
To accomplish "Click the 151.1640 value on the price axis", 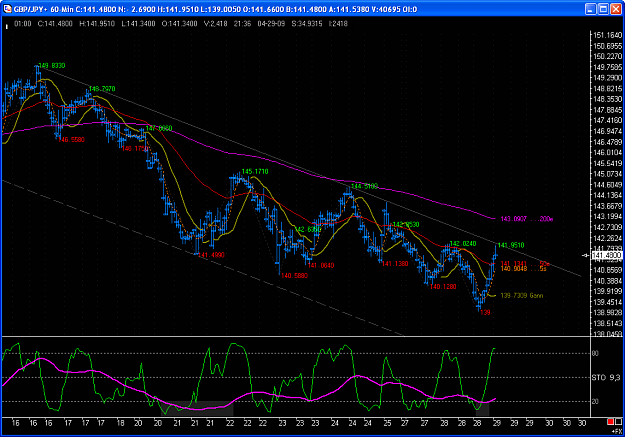I will point(607,35).
